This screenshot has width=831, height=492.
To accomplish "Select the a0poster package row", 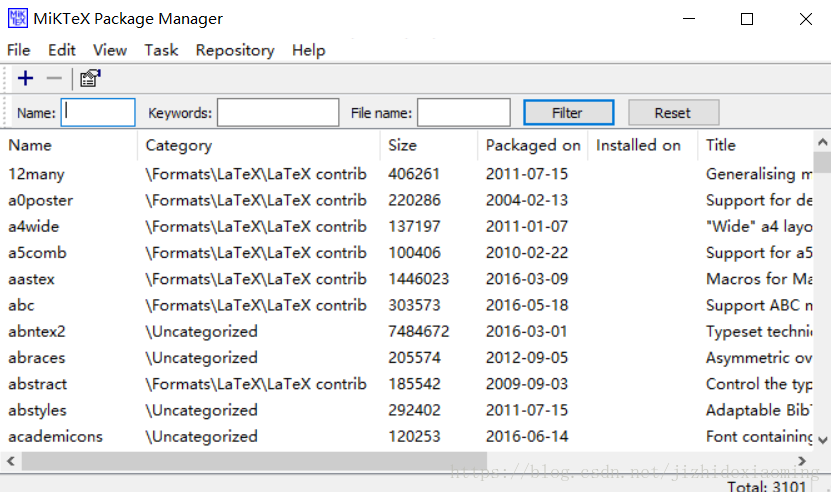I will click(x=406, y=200).
